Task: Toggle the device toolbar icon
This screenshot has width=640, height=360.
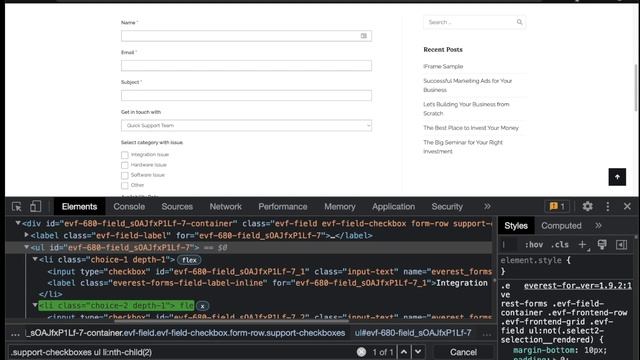Action: pyautogui.click(x=36, y=207)
